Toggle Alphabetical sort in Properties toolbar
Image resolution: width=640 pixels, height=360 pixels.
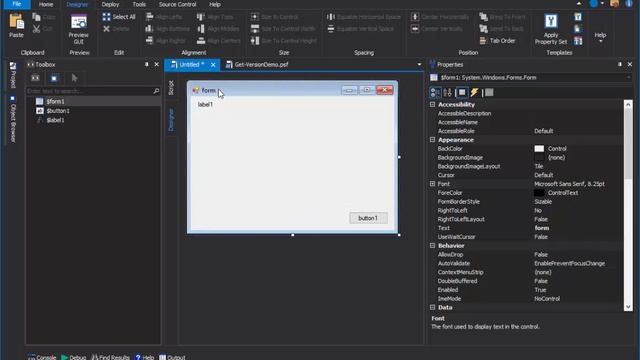pos(448,93)
